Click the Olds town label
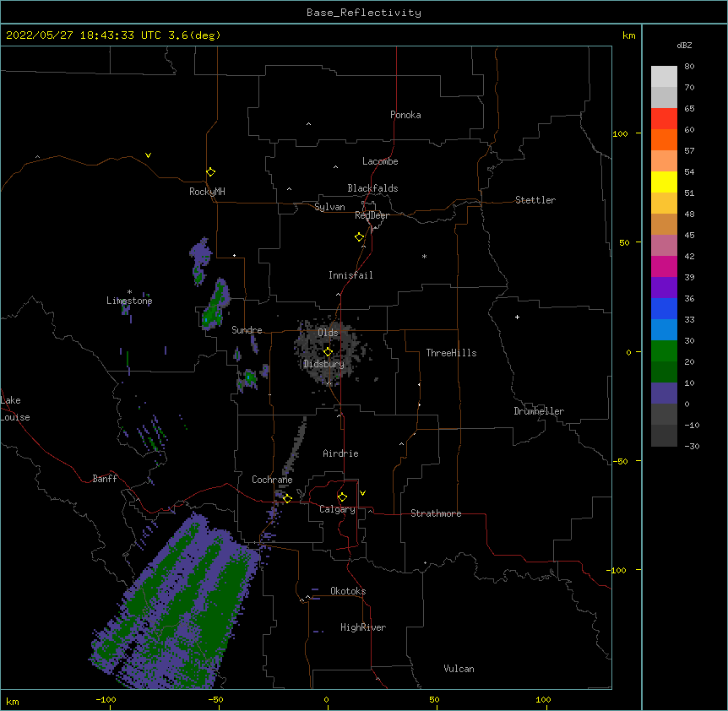The width and height of the screenshot is (728, 711). [x=328, y=333]
